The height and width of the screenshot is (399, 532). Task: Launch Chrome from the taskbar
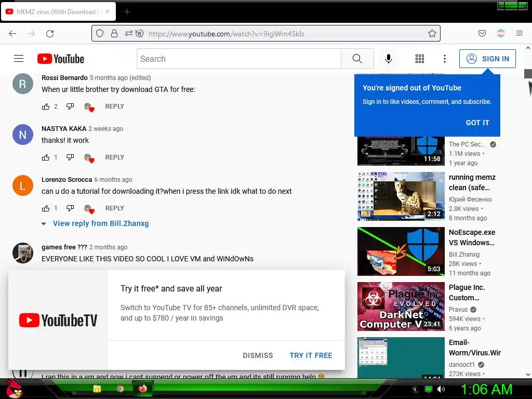click(120, 389)
